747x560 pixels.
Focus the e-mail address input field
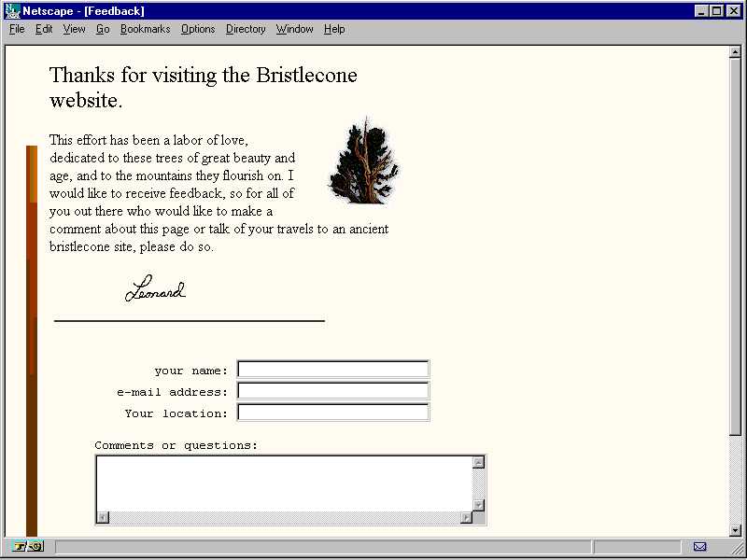point(332,391)
